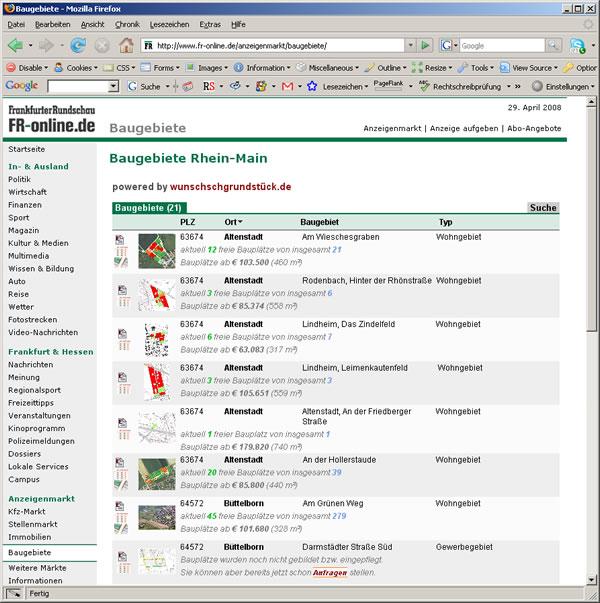Click the Disable icon in the Web Developer toolbar
The height and width of the screenshot is (603, 600).
(x=11, y=68)
